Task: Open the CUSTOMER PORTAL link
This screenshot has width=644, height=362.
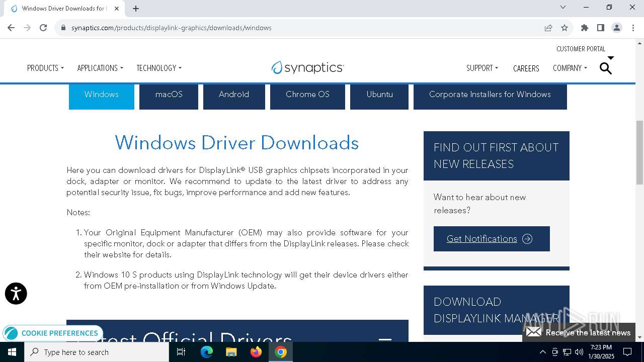Action: pyautogui.click(x=581, y=49)
